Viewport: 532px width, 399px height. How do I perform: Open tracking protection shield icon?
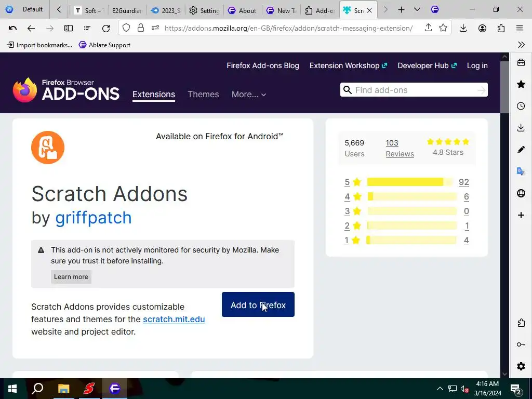tap(126, 28)
